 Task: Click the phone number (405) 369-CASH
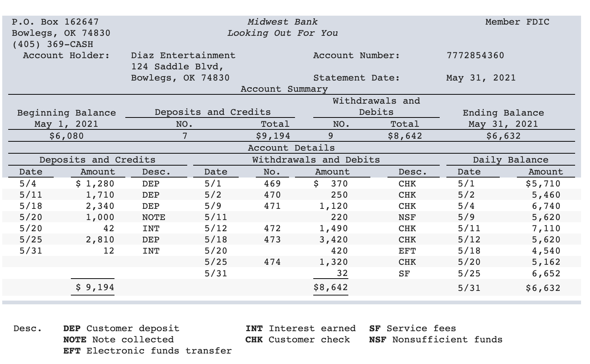click(53, 44)
